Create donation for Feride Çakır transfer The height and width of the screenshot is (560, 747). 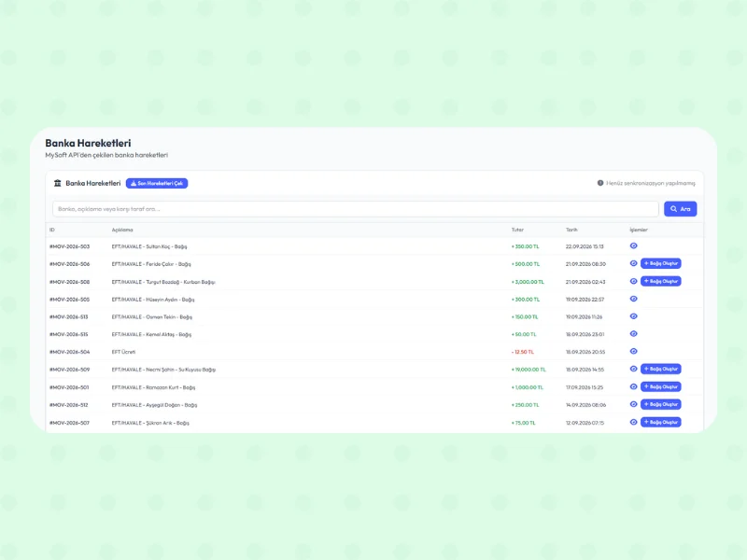tap(661, 263)
